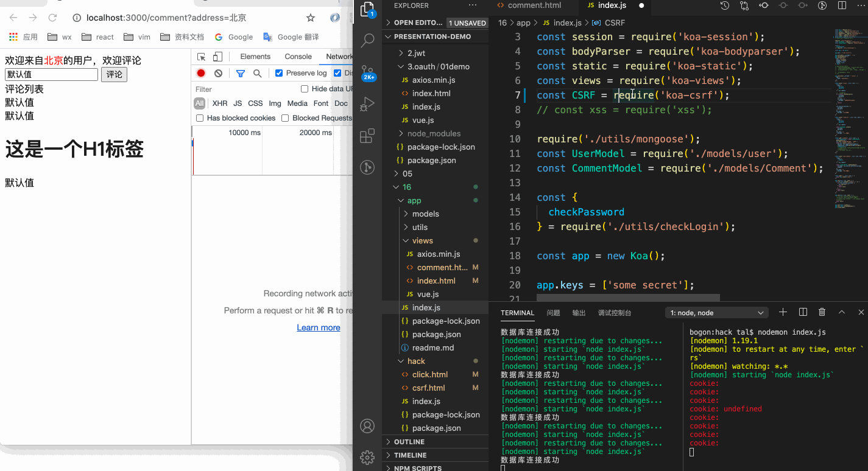Open the 输出 panel tab
The image size is (868, 471).
click(x=579, y=313)
